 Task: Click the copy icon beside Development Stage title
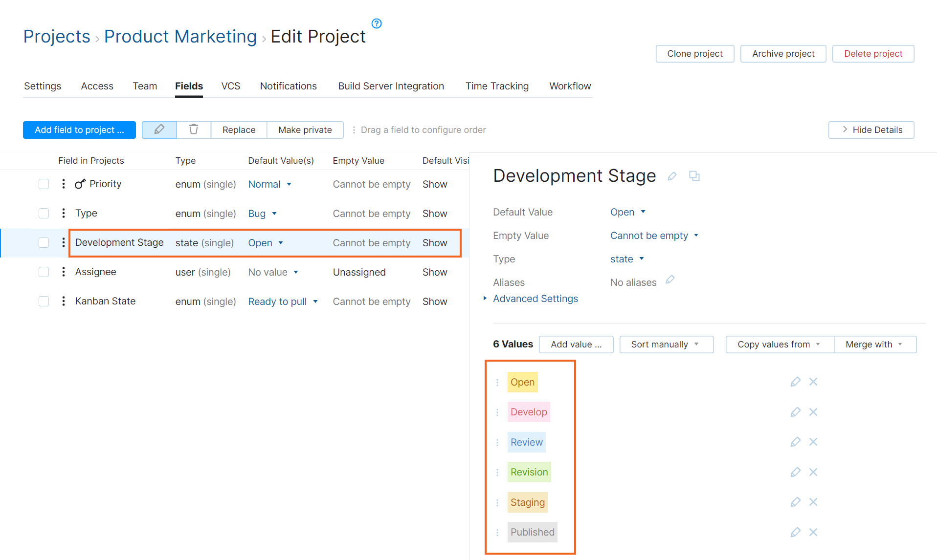pos(694,176)
